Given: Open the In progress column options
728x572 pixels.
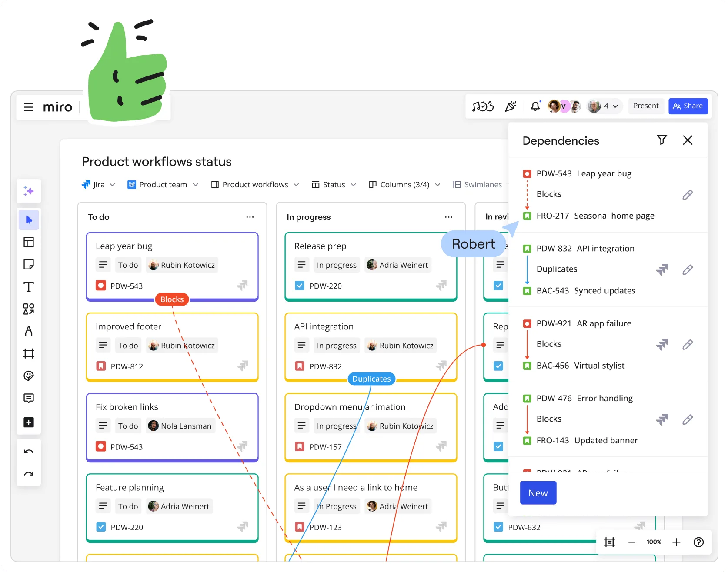Looking at the screenshot, I should click(449, 217).
